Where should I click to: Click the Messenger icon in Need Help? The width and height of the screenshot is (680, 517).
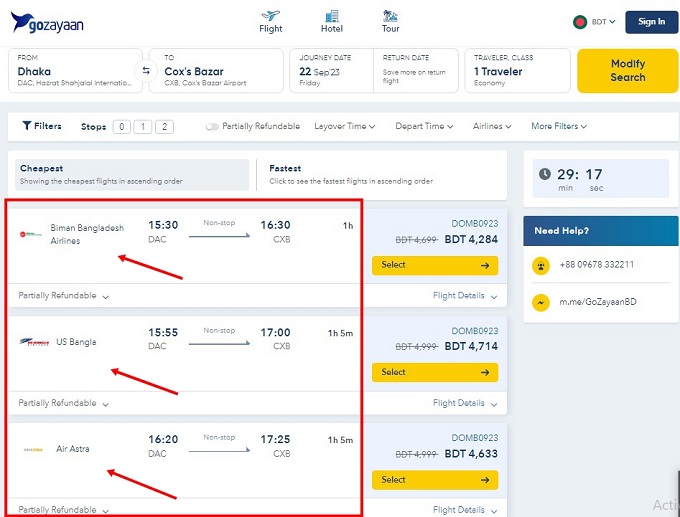(x=541, y=303)
